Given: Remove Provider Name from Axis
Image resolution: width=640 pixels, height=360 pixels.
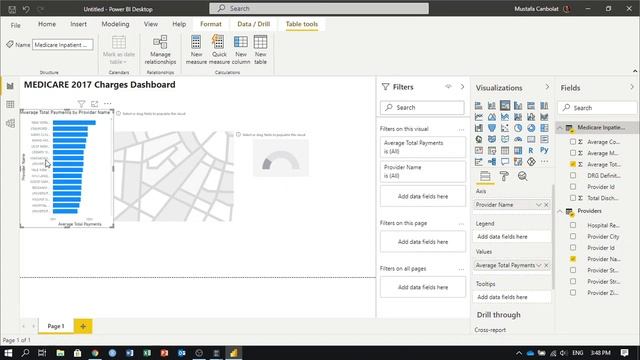Looking at the screenshot, I should (x=547, y=204).
